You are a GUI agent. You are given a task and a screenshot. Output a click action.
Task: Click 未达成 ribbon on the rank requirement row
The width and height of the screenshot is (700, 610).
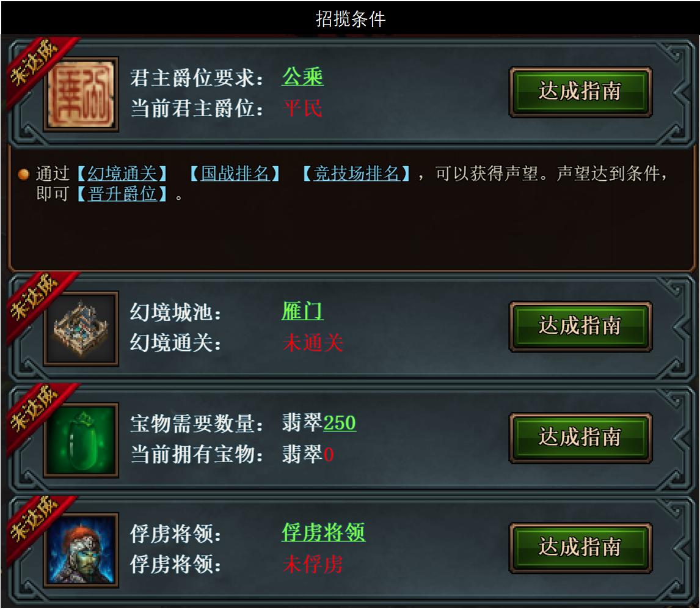pos(38,67)
